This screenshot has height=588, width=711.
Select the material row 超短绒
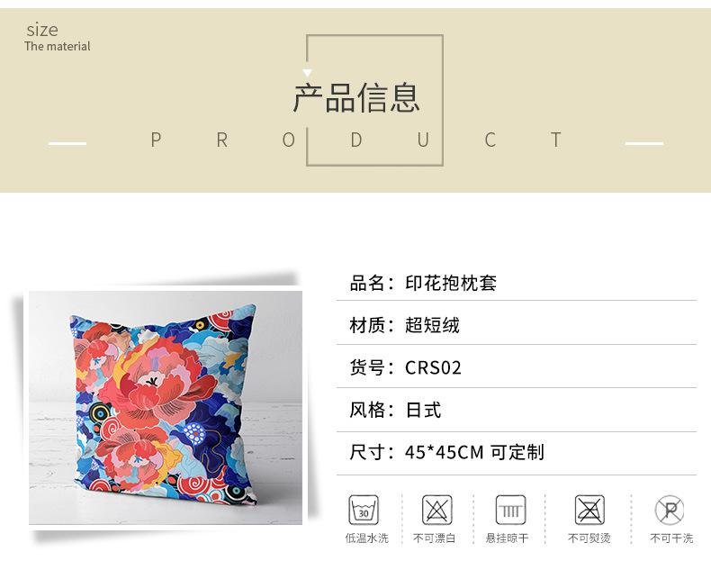click(516, 325)
